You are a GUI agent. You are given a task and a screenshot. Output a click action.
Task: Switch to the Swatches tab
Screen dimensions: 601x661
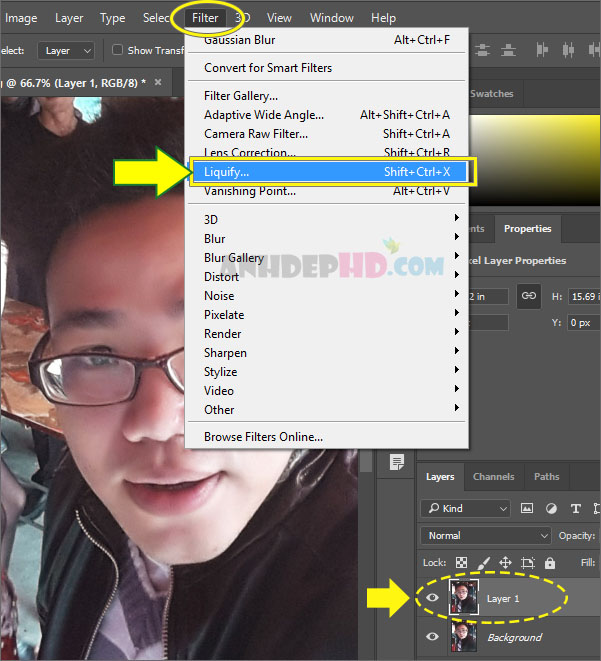492,94
